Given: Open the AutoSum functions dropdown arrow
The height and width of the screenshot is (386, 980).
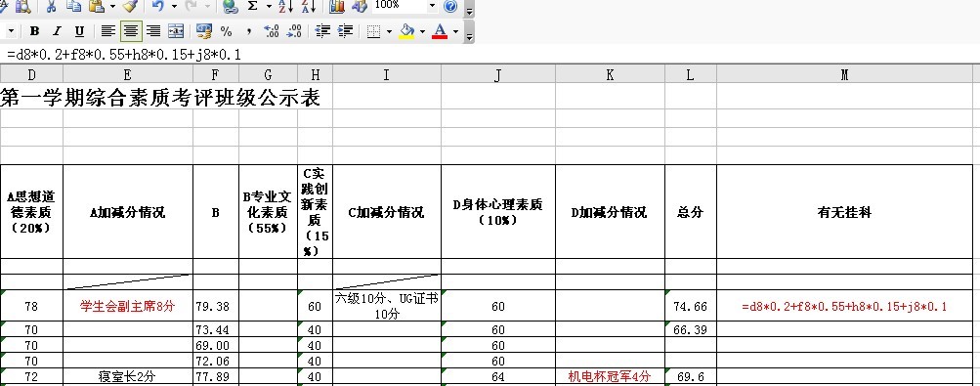Looking at the screenshot, I should coord(269,6).
